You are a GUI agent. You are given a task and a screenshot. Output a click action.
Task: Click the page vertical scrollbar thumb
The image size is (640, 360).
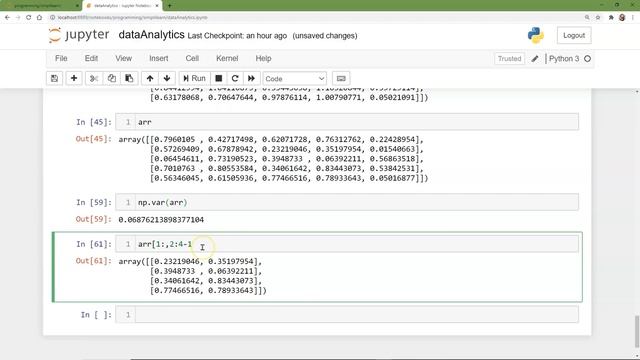point(637,331)
